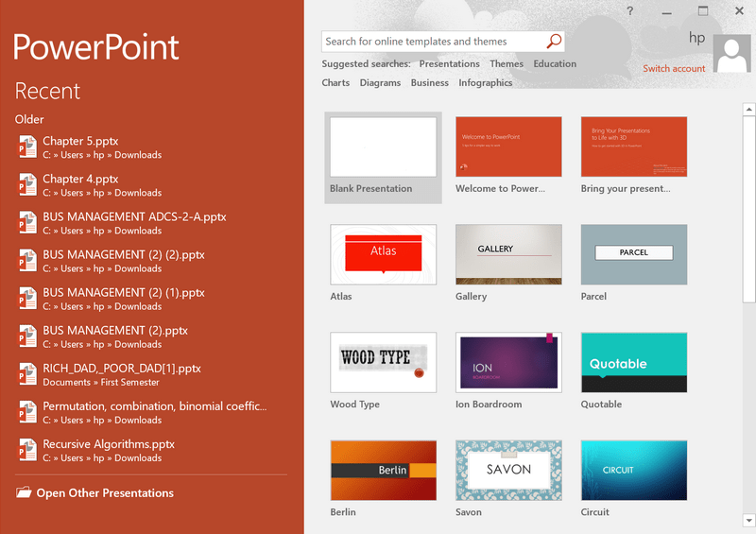Viewport: 756px width, 534px height.
Task: Open BUS MANAGEMENT ADCS-2-A.pptx
Action: [151, 223]
